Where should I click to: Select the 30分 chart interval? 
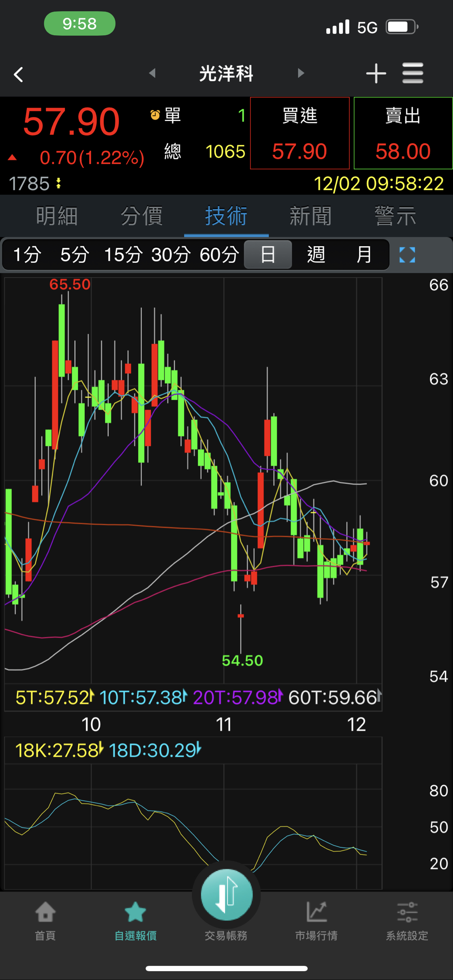171,255
